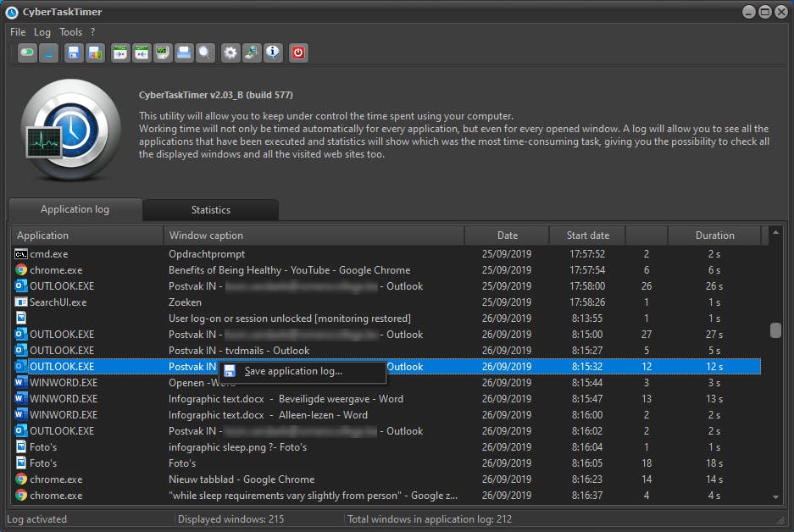Screen dimensions: 794x532
Task: Click the floppy disk with chart icon
Action: pyautogui.click(x=95, y=53)
